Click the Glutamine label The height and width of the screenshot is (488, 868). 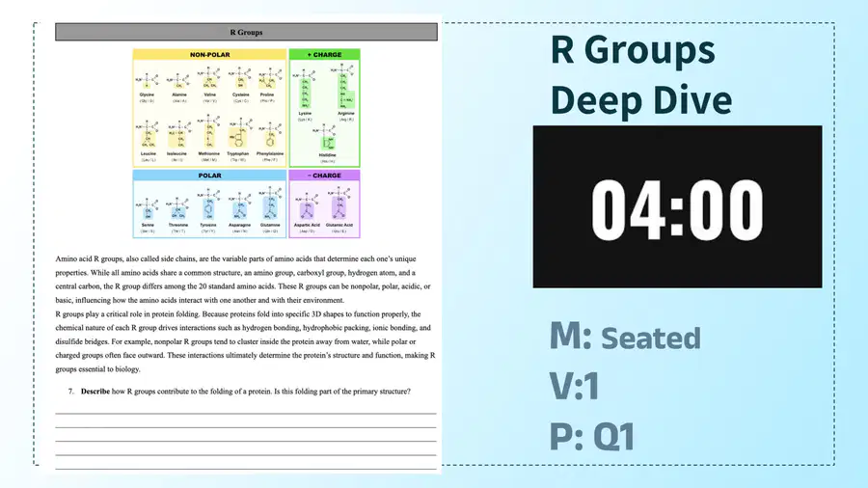point(270,225)
